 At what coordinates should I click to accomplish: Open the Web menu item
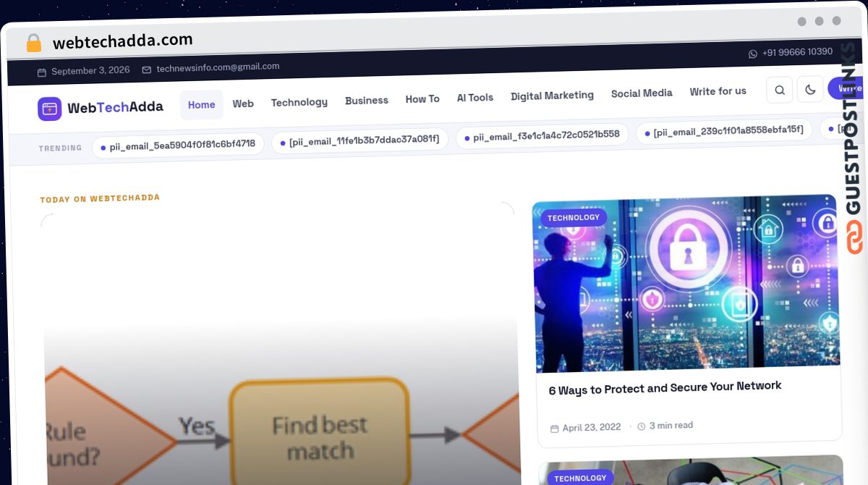(x=243, y=104)
